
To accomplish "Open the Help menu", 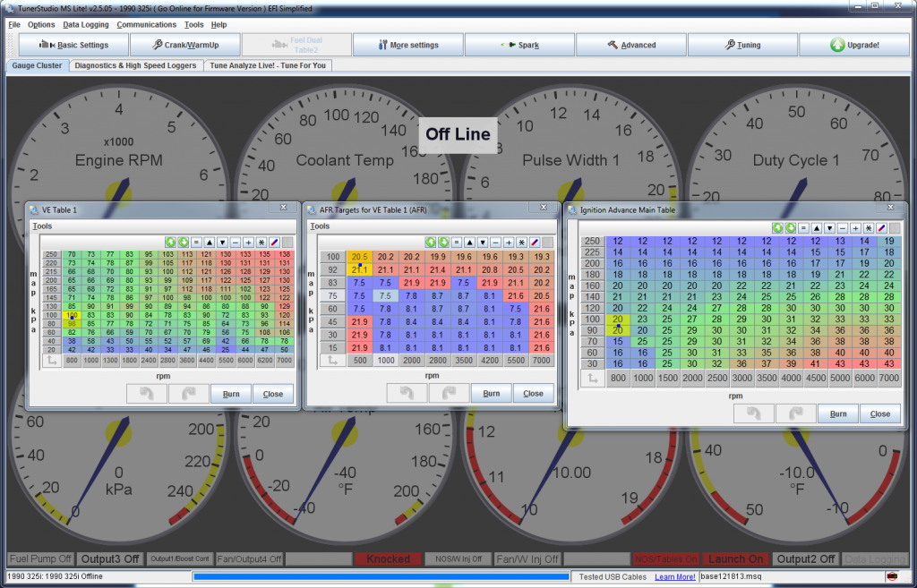I will [219, 24].
